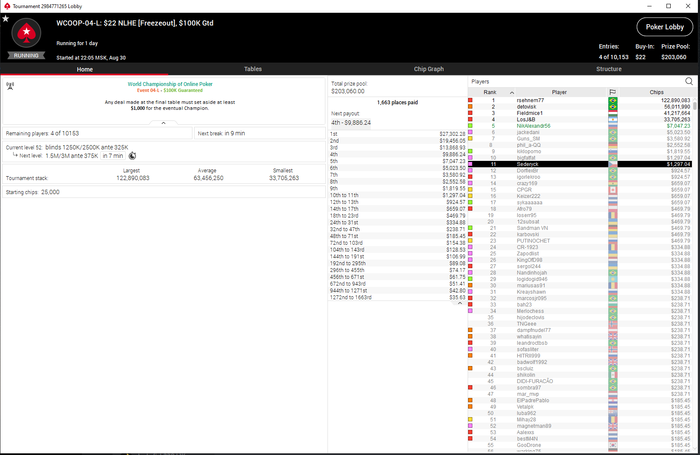Viewport: 700px width, 455px height.
Task: Select player rsehnem77 in the list
Action: (580, 100)
